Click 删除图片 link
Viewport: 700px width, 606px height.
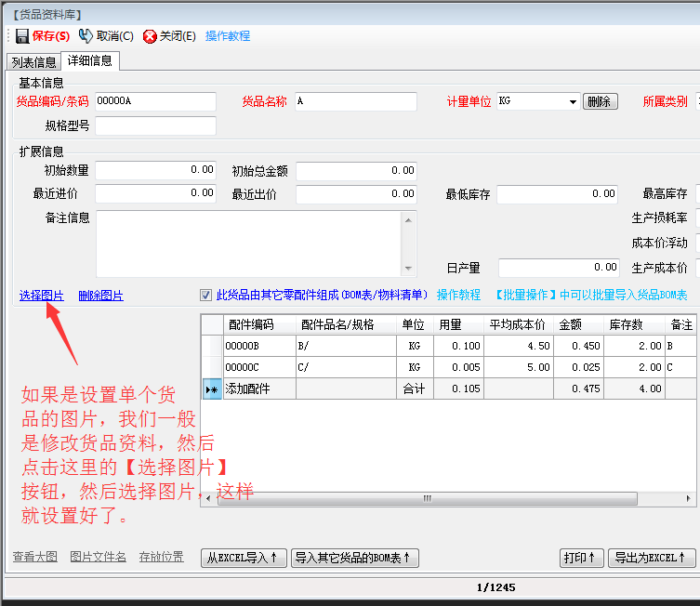[100, 296]
